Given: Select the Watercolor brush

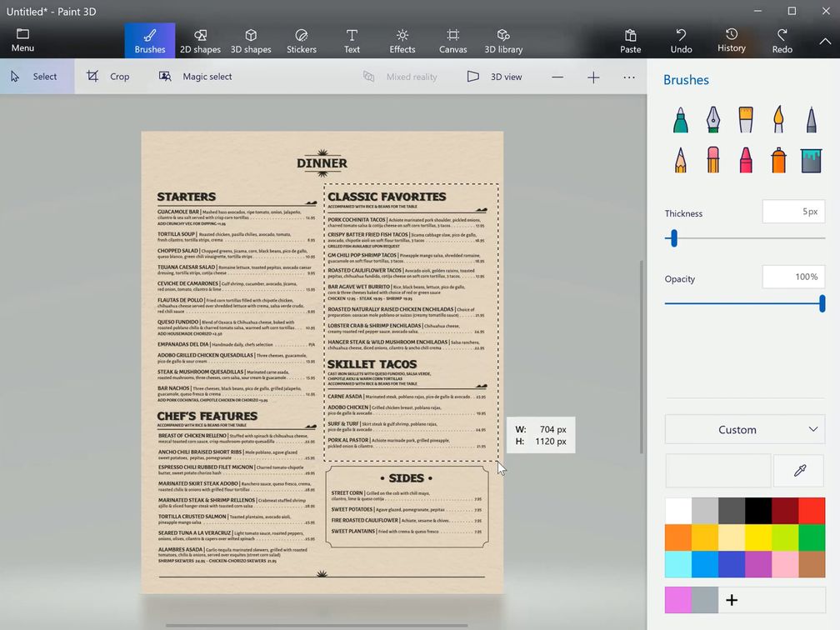Looking at the screenshot, I should tap(778, 120).
